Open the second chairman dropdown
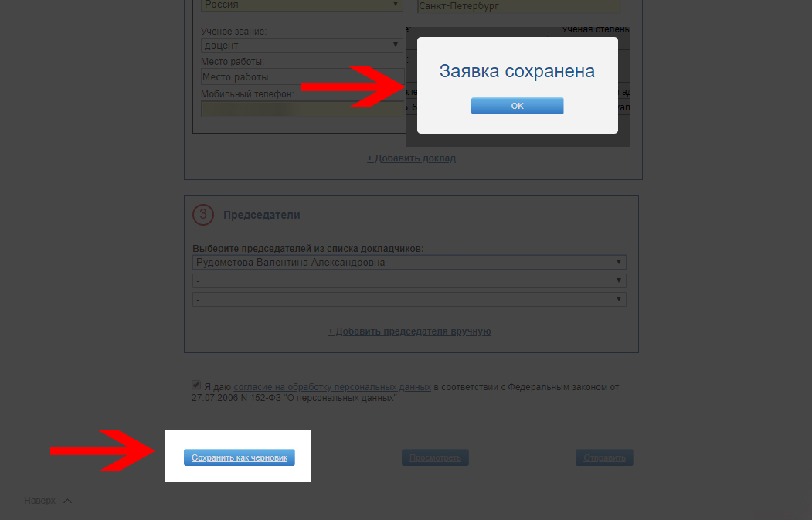This screenshot has width=812, height=520. pyautogui.click(x=409, y=280)
